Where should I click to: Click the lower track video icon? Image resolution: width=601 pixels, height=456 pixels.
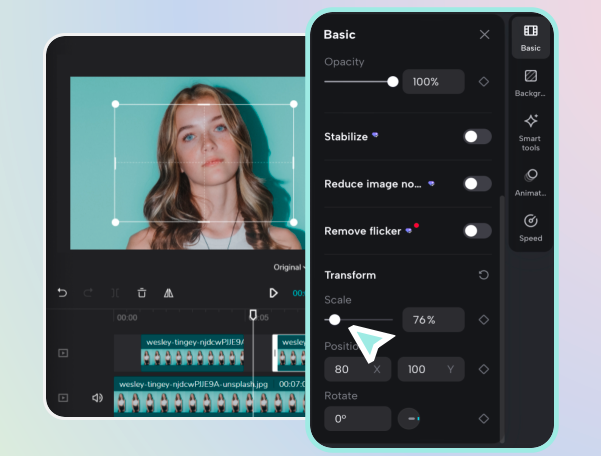(x=63, y=398)
